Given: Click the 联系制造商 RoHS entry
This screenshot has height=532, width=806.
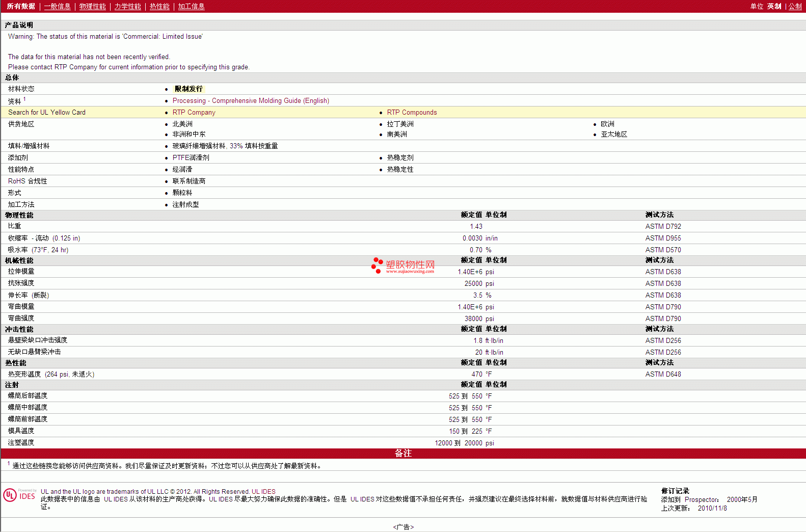Looking at the screenshot, I should coord(189,181).
